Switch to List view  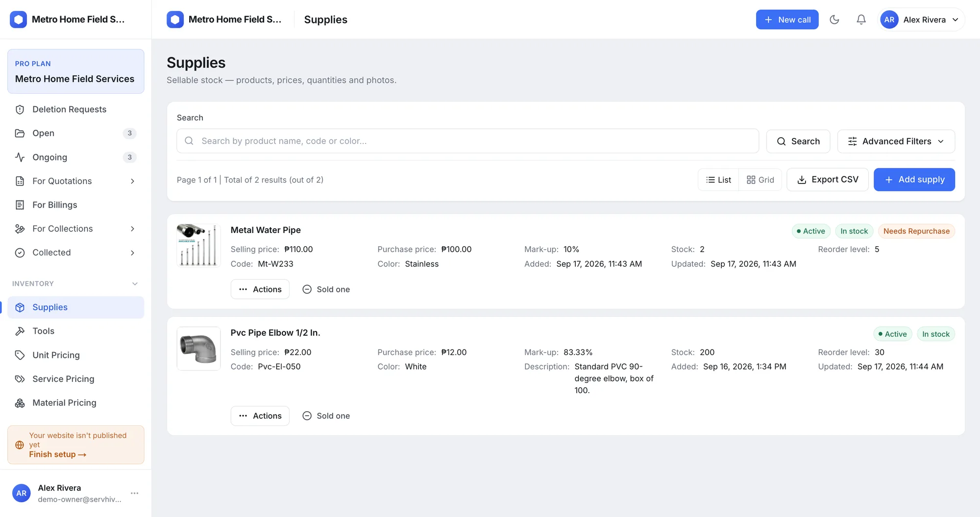coord(718,180)
